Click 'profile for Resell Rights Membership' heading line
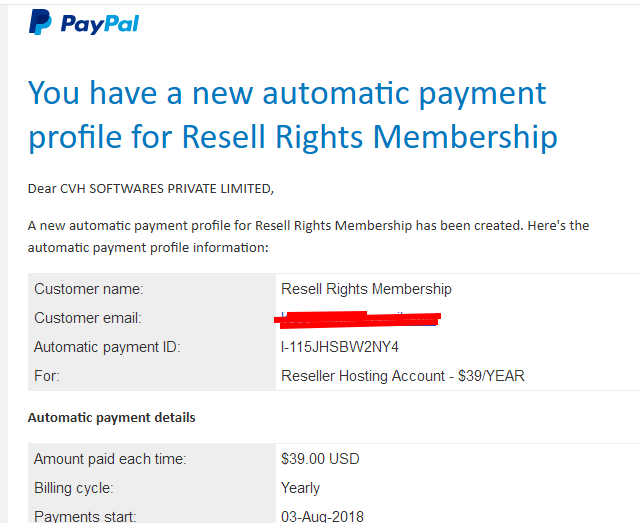The image size is (640, 523). (293, 137)
